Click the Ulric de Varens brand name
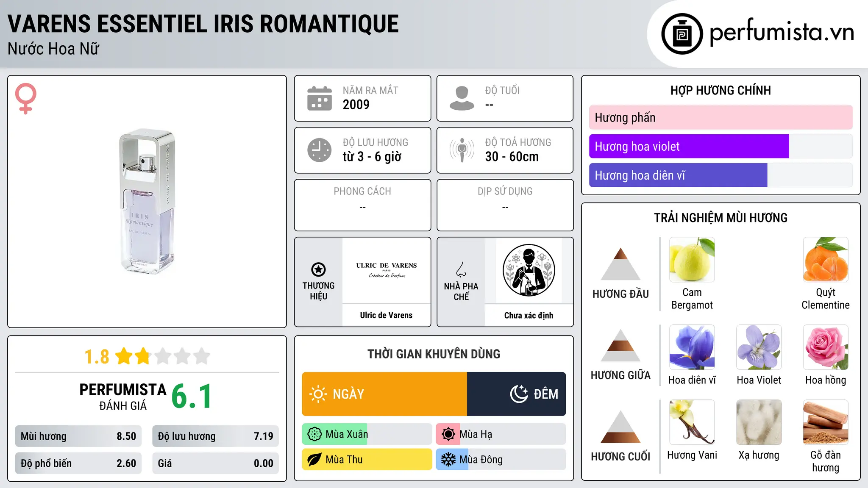Viewport: 868px width, 488px height. click(386, 315)
